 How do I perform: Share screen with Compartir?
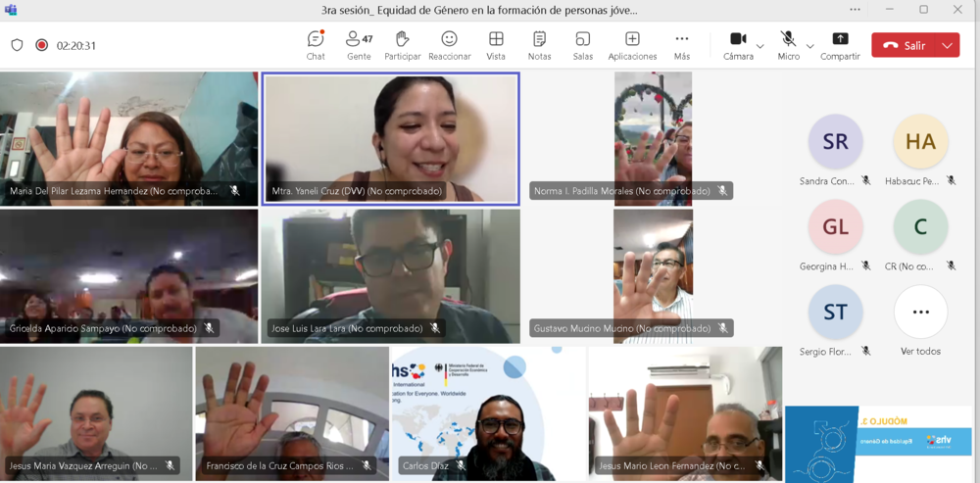840,45
